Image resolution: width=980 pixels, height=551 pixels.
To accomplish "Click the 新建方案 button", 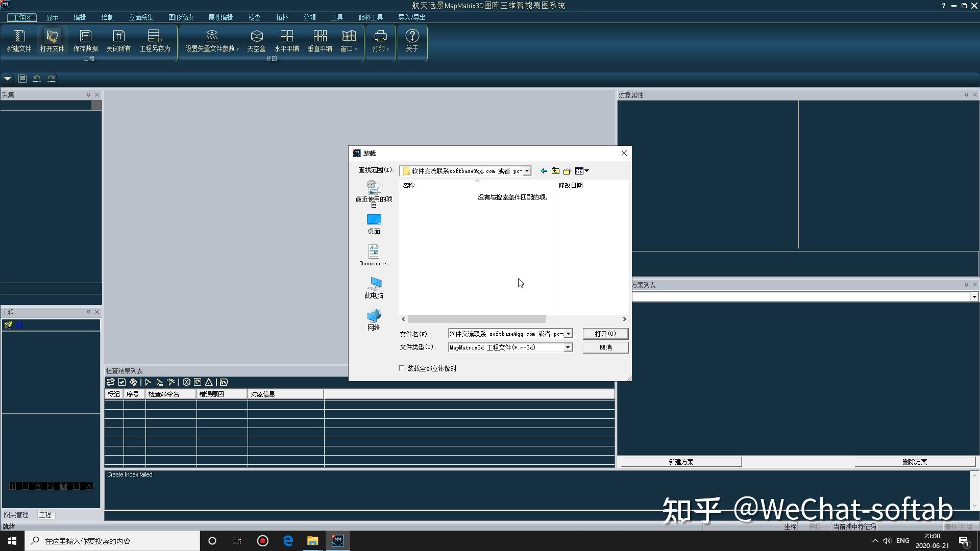I will coord(681,462).
